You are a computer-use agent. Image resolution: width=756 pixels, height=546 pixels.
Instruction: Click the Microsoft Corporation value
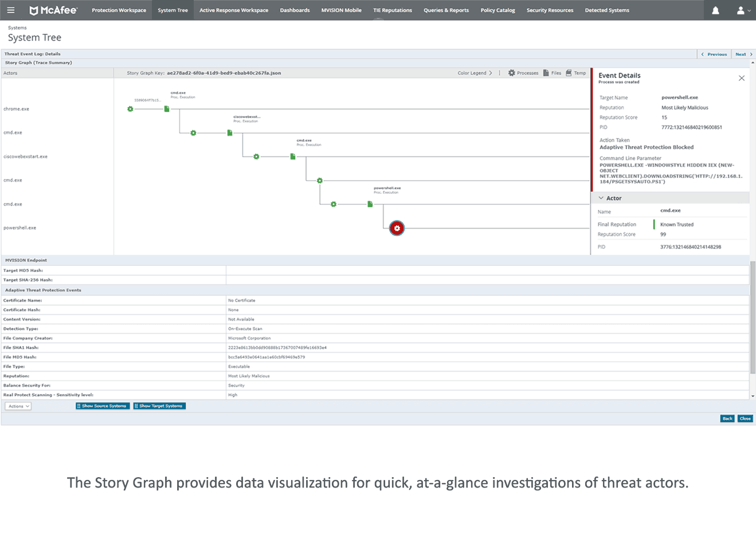pos(249,338)
